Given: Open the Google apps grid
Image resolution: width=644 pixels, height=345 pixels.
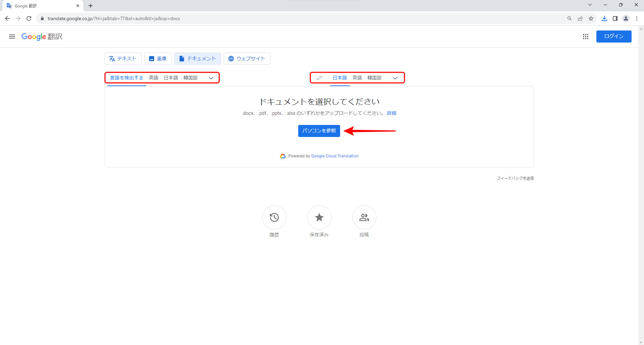Looking at the screenshot, I should [586, 37].
